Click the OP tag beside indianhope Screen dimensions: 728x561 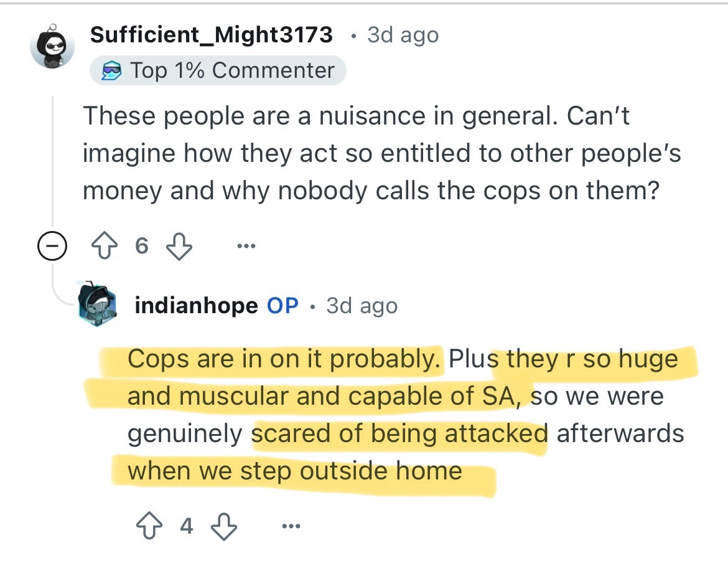click(x=282, y=306)
